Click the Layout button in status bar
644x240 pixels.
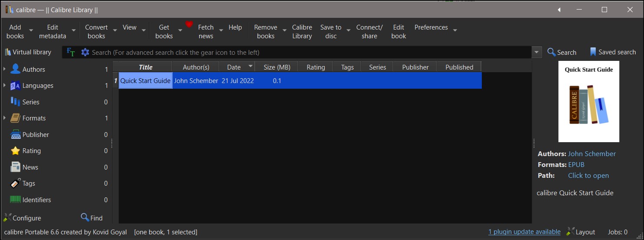581,232
